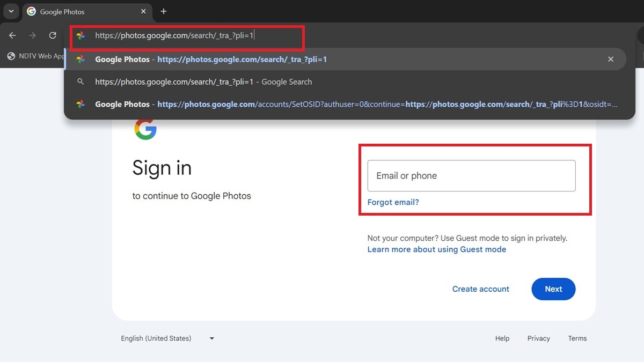Click the magnifier icon in search suggestion
Image resolution: width=644 pixels, height=362 pixels.
80,82
